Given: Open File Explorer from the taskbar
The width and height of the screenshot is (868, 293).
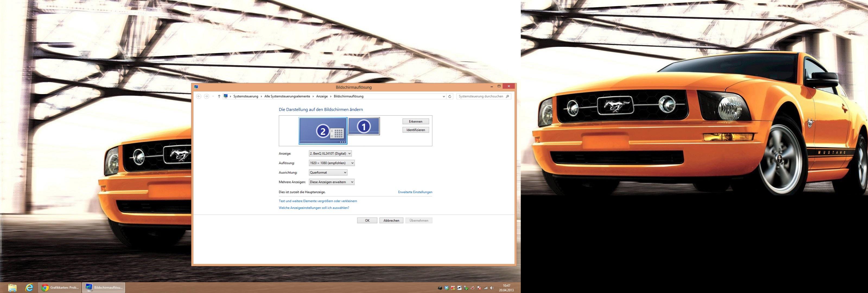Looking at the screenshot, I should [x=12, y=288].
